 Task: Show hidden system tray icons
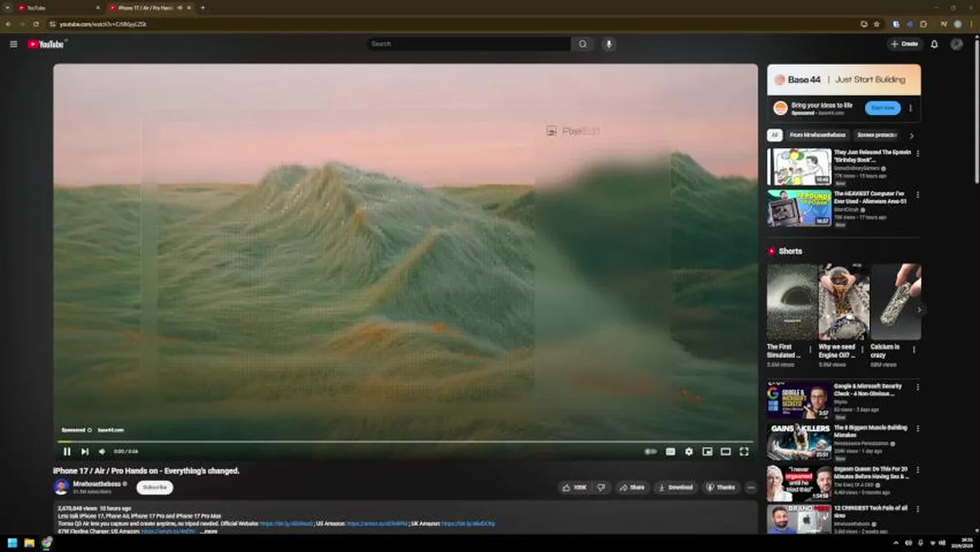pos(896,543)
